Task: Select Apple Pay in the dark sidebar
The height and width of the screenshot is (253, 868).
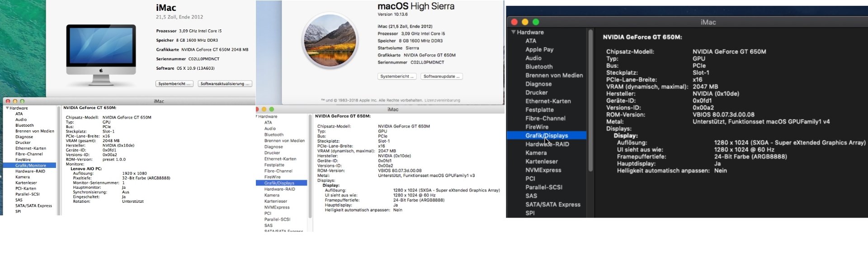Action: 539,49
